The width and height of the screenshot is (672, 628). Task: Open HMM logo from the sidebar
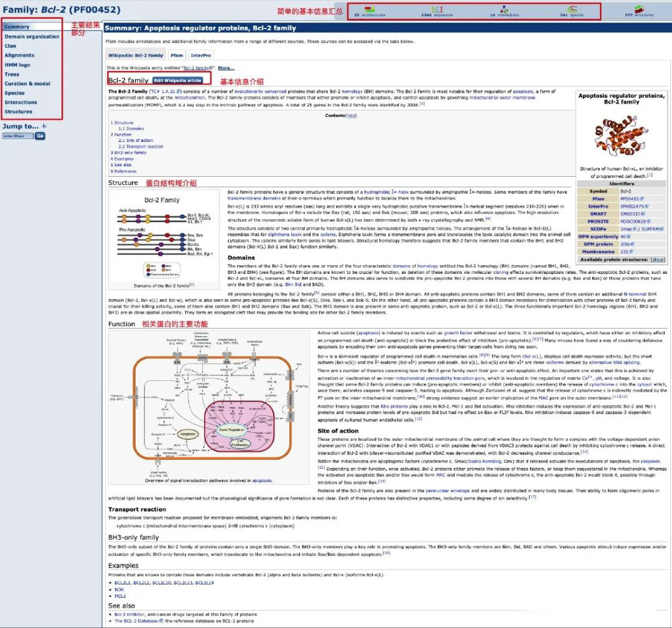(x=17, y=65)
